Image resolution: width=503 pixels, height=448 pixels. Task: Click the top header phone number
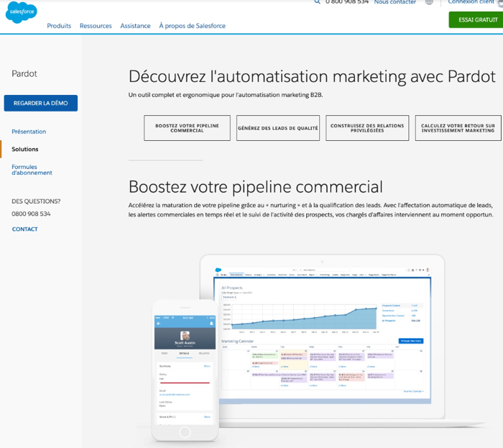coord(347,2)
